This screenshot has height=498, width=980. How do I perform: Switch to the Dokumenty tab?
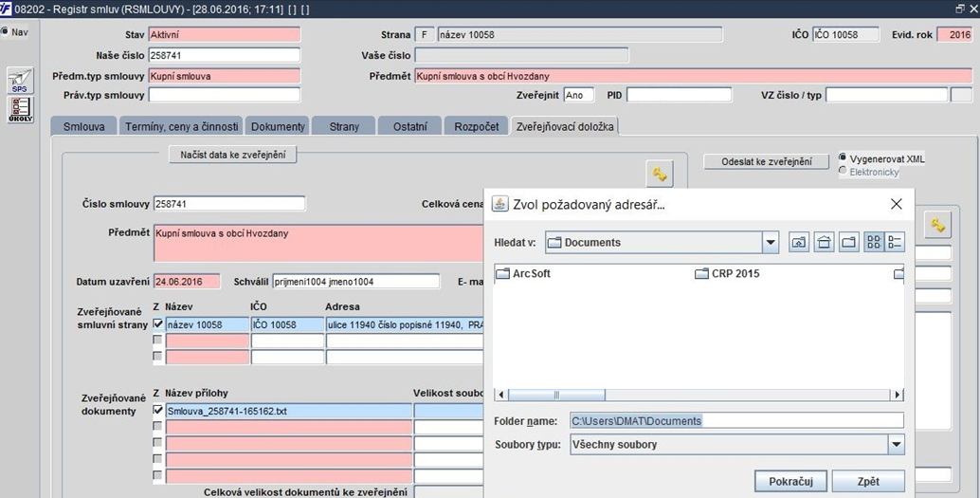click(x=278, y=126)
